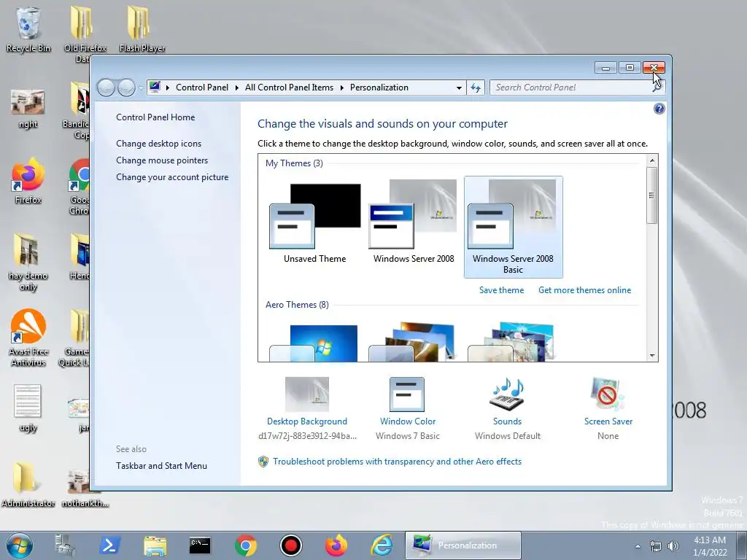Click Control Panel in the breadcrumb
Screen dimensions: 747x560
click(202, 87)
